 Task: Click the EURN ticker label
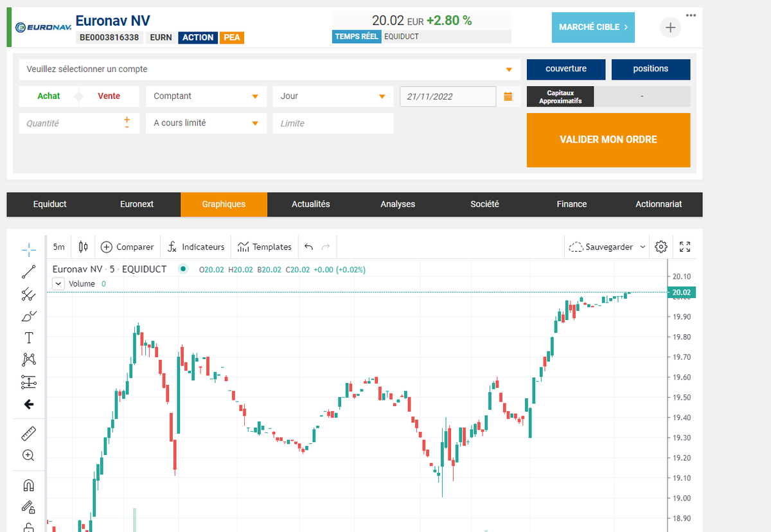pos(161,38)
